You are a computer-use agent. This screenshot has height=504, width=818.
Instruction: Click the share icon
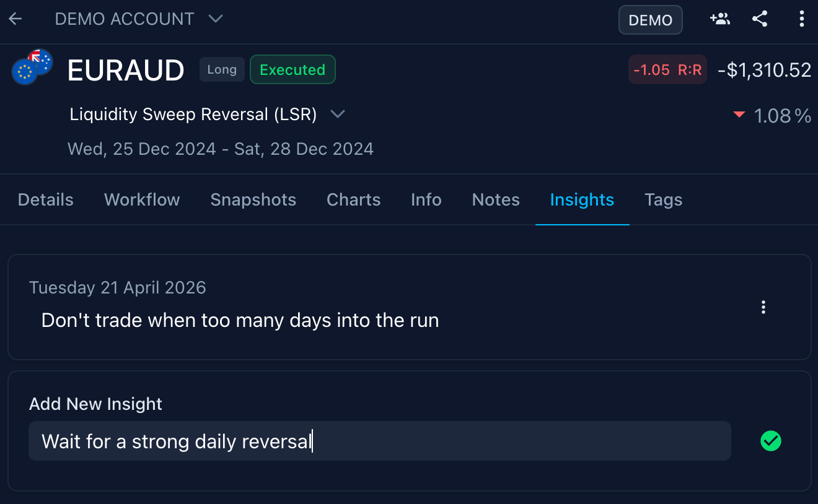760,19
